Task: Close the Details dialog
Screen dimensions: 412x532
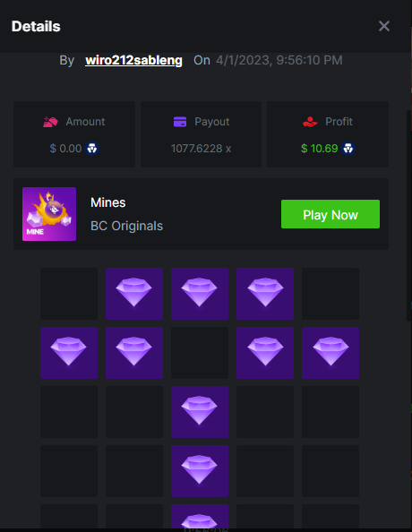Action: (x=384, y=26)
